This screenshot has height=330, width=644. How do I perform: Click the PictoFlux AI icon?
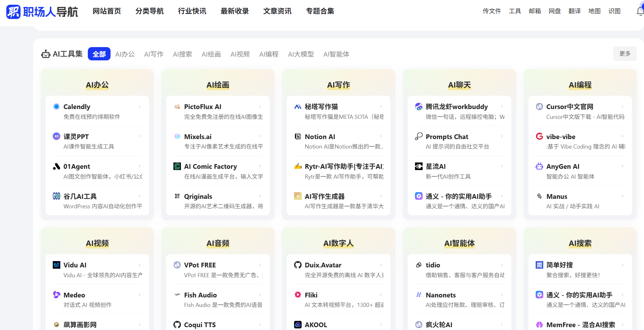177,107
